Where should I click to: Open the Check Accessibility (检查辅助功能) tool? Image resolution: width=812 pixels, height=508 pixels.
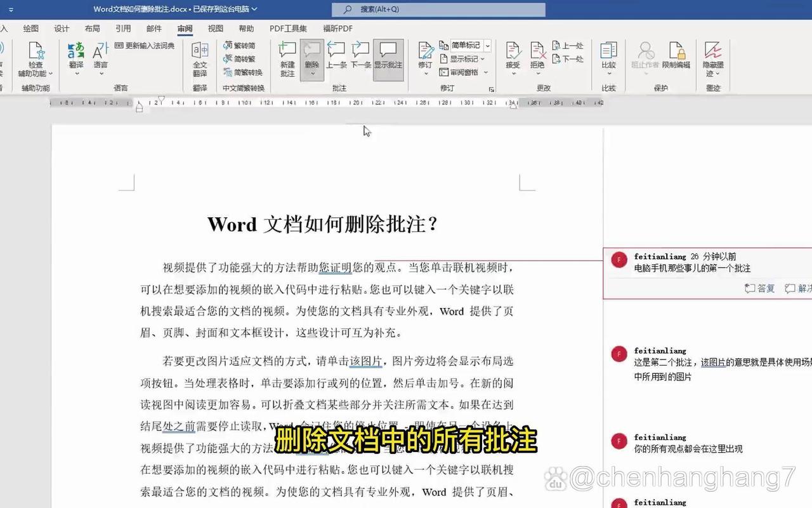(x=36, y=60)
